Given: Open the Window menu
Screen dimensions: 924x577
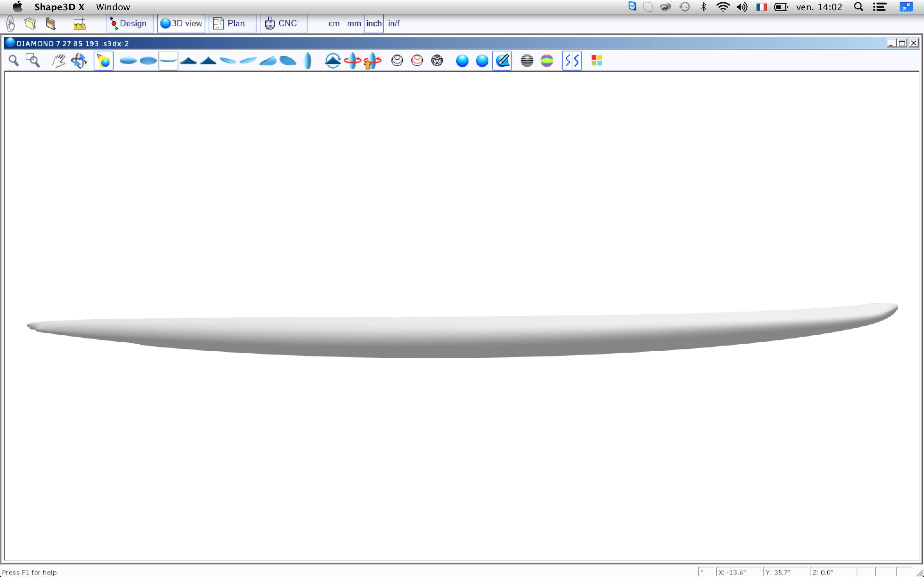Looking at the screenshot, I should (113, 7).
